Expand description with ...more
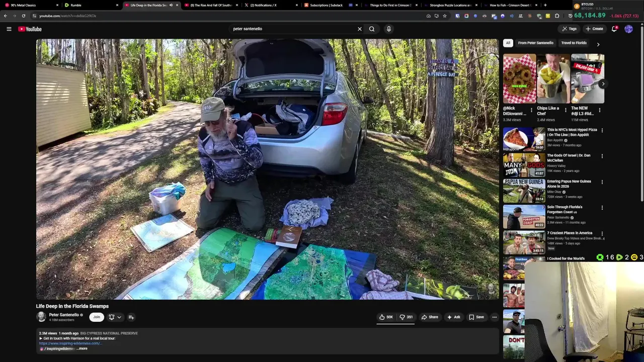Viewport: 644px width, 362px height. (x=83, y=348)
